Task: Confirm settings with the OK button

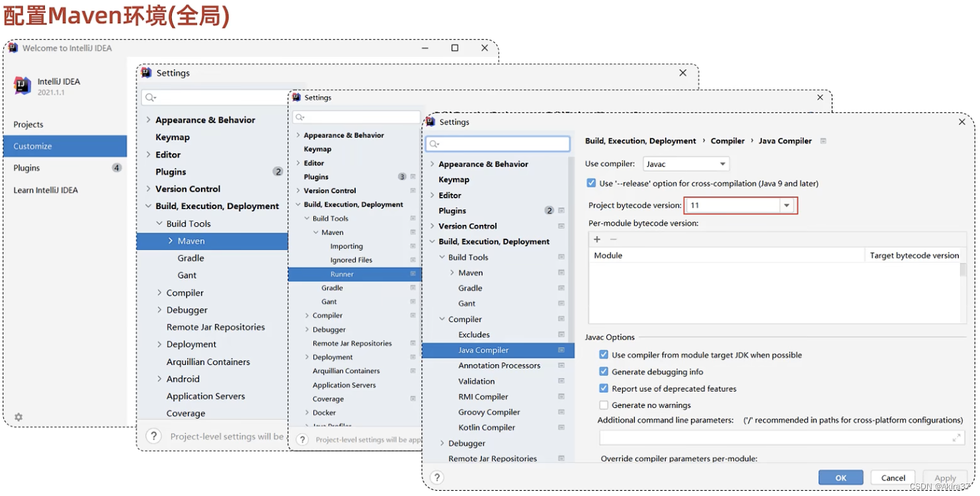Action: point(840,477)
